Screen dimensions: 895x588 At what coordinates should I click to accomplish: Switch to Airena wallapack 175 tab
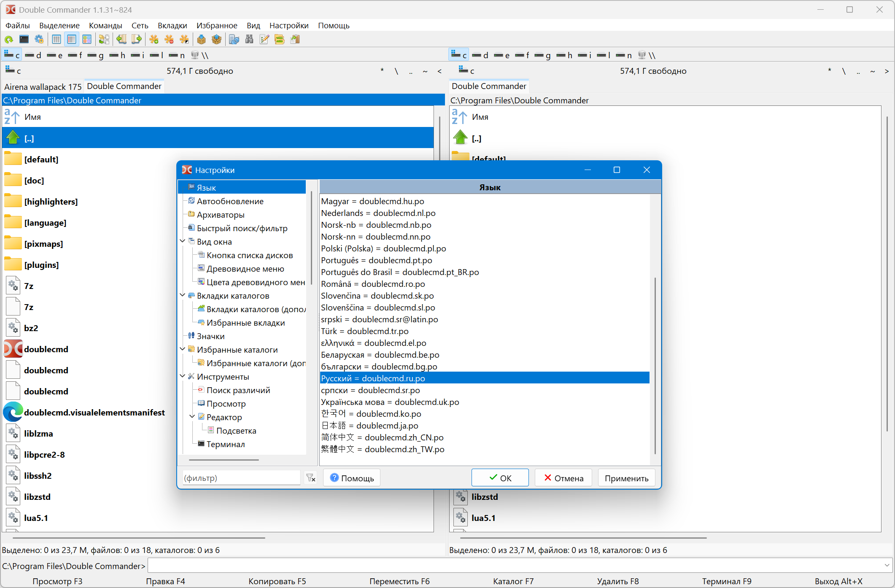[x=43, y=87]
